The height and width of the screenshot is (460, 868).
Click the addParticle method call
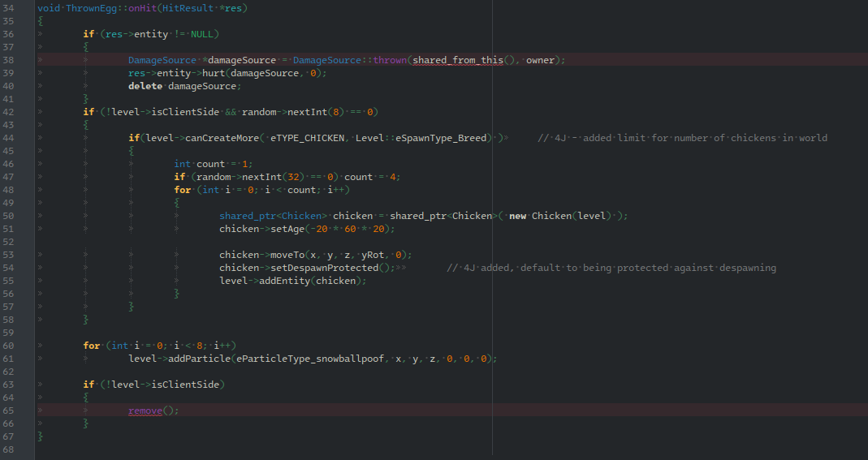(x=199, y=359)
